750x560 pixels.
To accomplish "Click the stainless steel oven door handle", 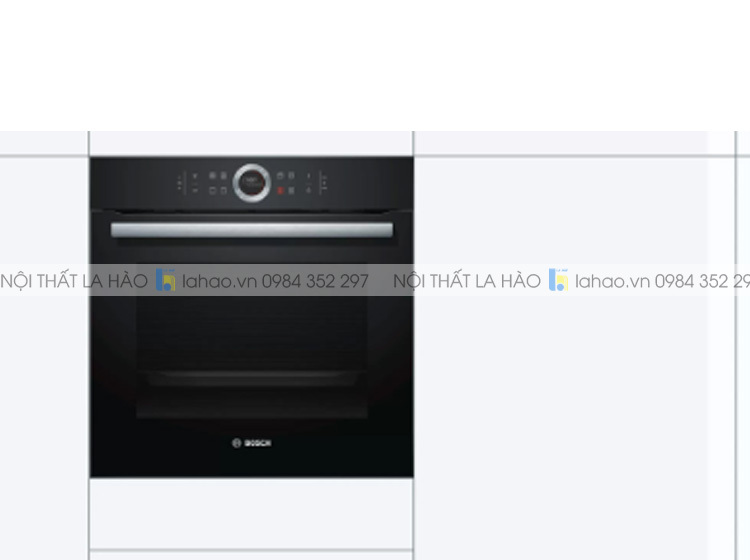I will [x=252, y=230].
